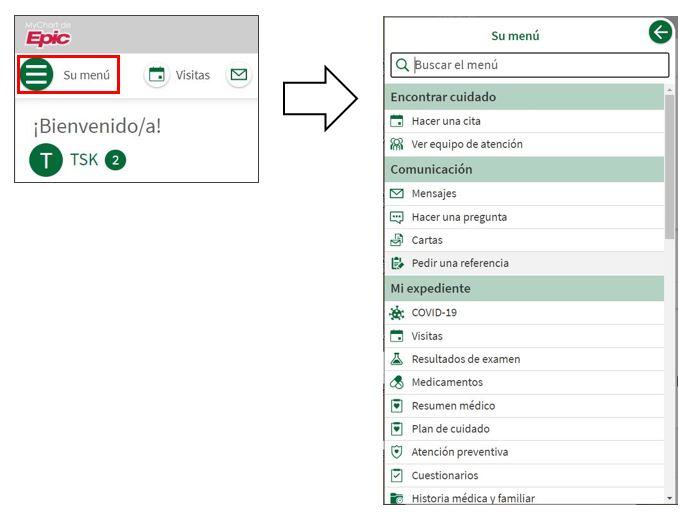Open the COVID-19 entry
This screenshot has height=520, width=695.
tap(524, 313)
